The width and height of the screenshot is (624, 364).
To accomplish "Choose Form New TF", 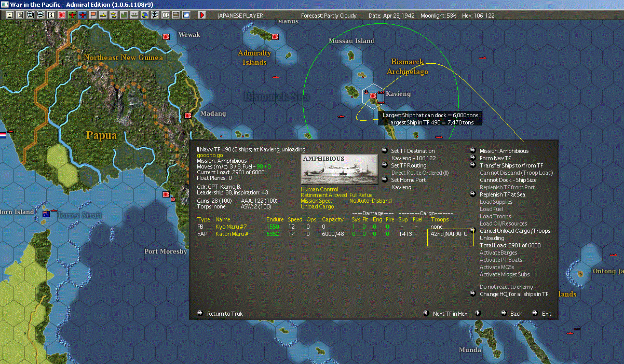I will [x=495, y=158].
